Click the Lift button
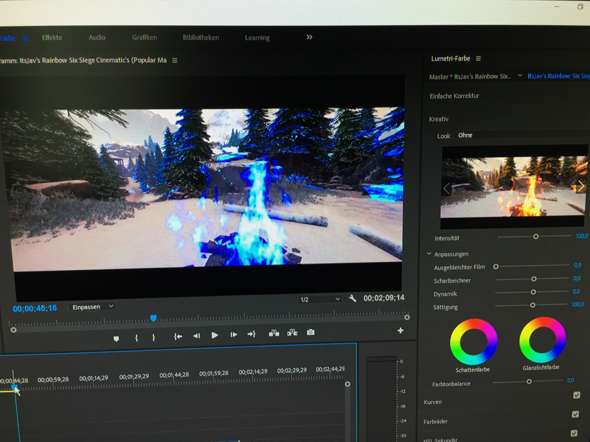Image resolution: width=590 pixels, height=442 pixels. (274, 333)
